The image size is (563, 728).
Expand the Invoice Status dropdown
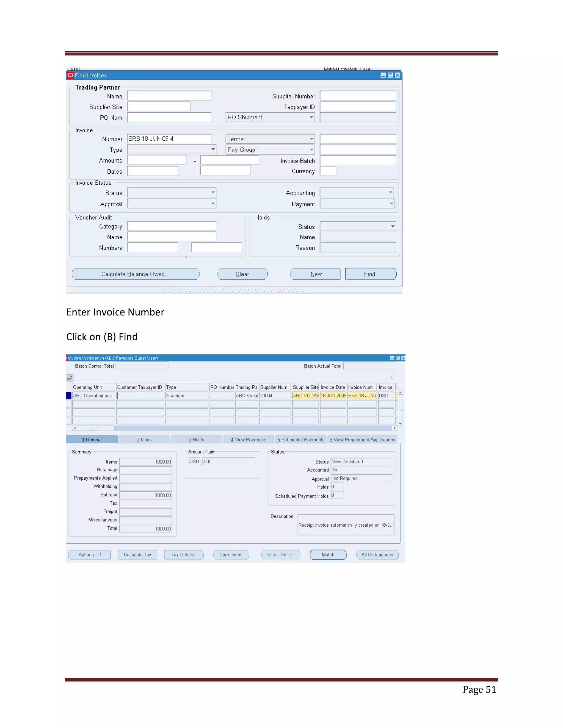pyautogui.click(x=172, y=192)
